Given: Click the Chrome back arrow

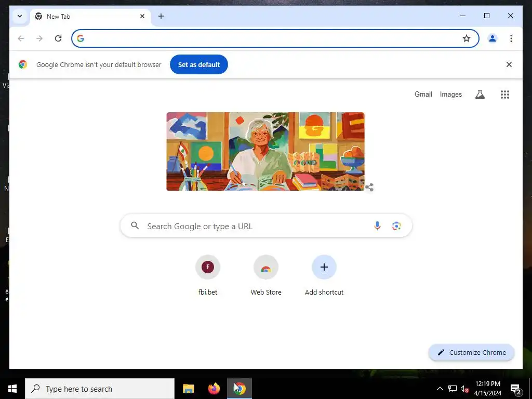Looking at the screenshot, I should 21,38.
